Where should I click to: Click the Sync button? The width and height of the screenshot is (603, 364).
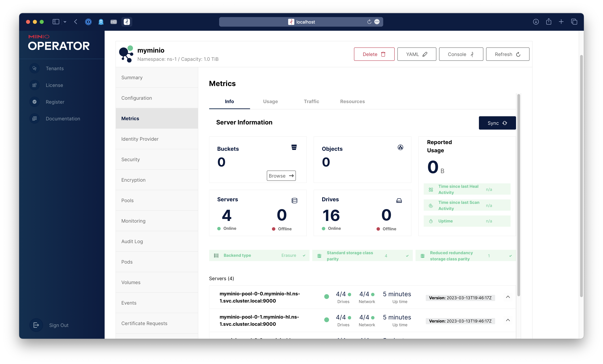[497, 123]
